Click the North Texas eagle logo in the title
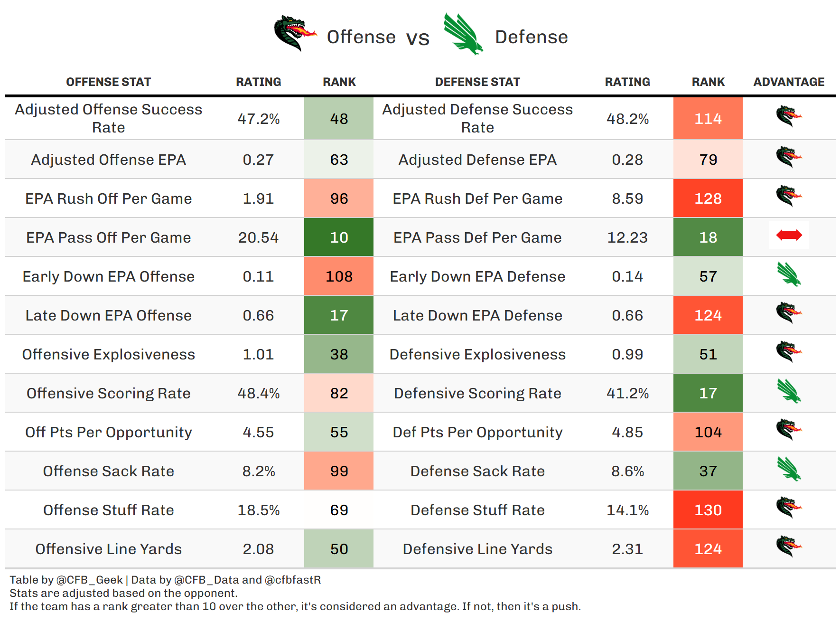Screen dimensions: 840x623 coord(463,34)
